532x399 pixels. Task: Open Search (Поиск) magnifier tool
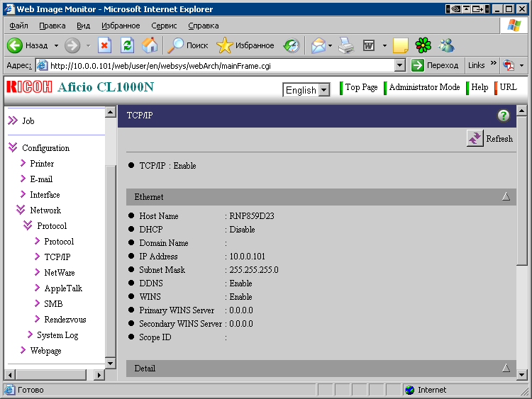[188, 45]
